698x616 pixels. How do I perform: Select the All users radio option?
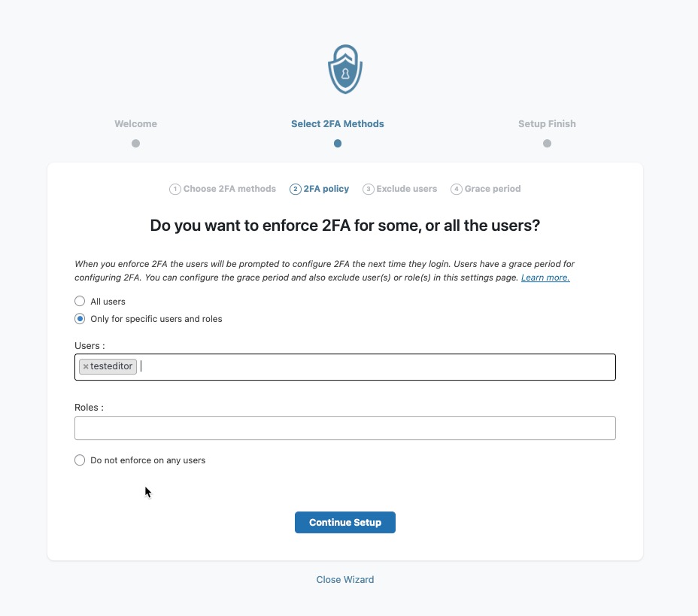[x=80, y=302]
